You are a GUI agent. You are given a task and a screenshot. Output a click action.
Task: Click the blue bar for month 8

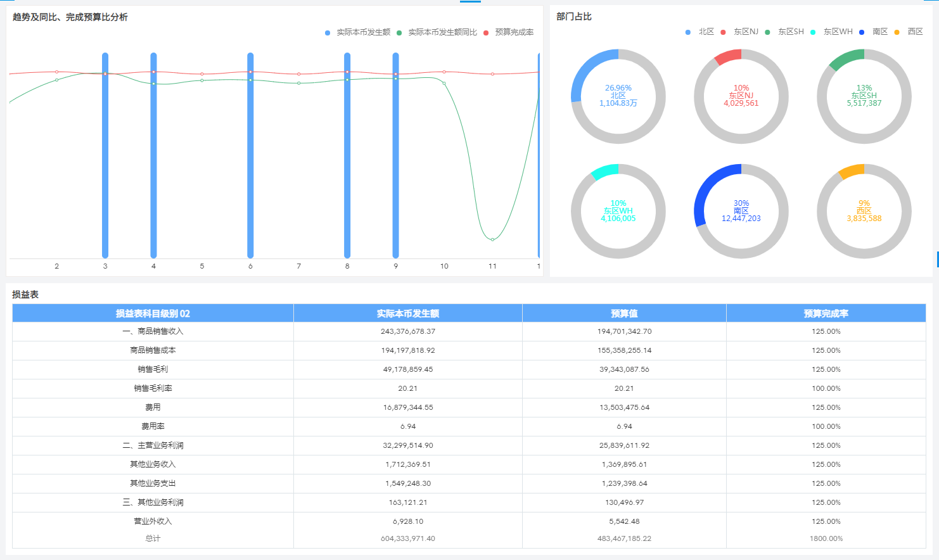pyautogui.click(x=347, y=155)
